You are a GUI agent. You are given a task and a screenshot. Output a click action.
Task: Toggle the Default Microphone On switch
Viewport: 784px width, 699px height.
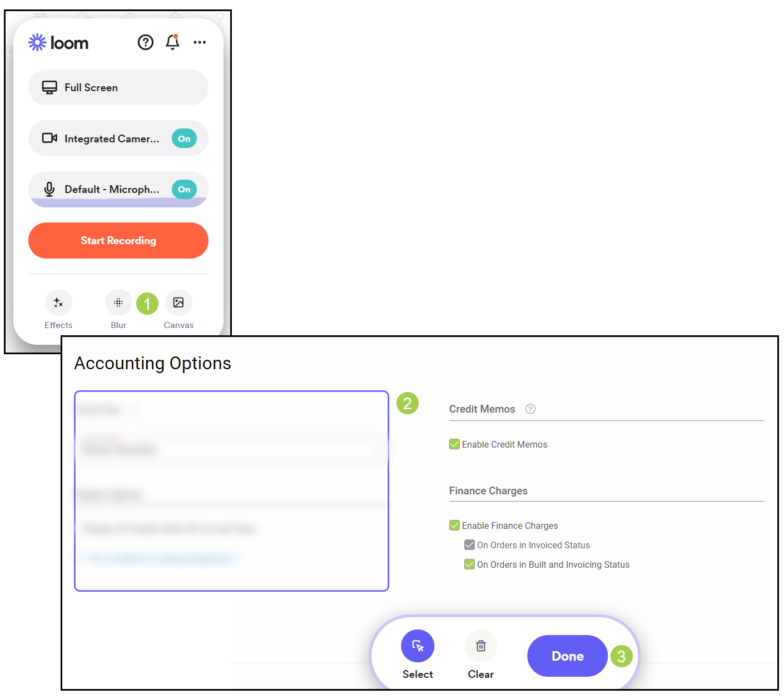point(184,189)
